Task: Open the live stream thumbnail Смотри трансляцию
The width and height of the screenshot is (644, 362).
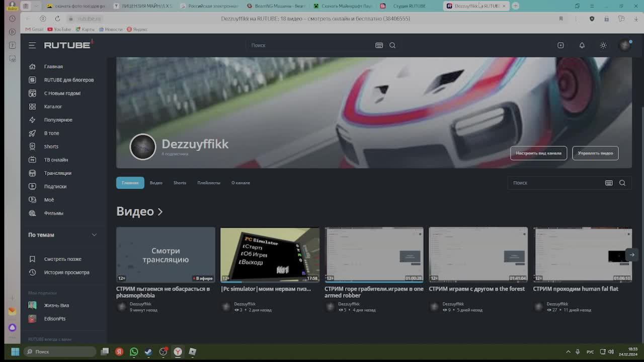Action: [166, 254]
